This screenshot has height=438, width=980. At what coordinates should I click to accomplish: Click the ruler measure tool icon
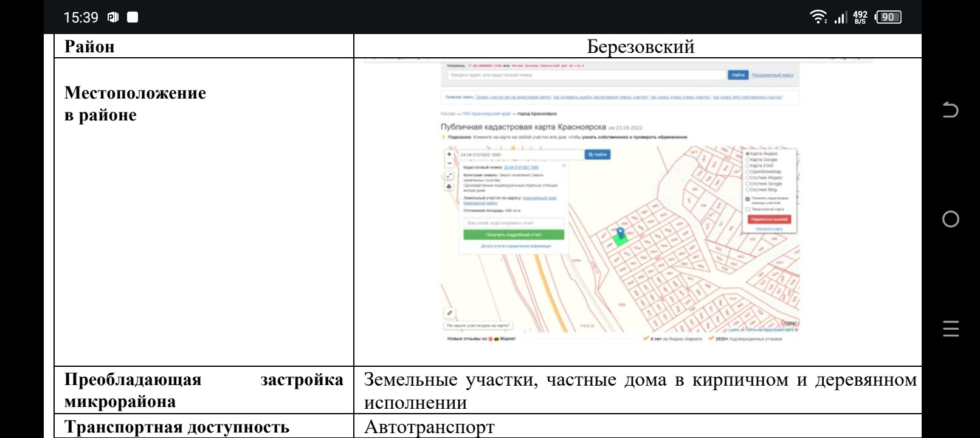coord(449,313)
